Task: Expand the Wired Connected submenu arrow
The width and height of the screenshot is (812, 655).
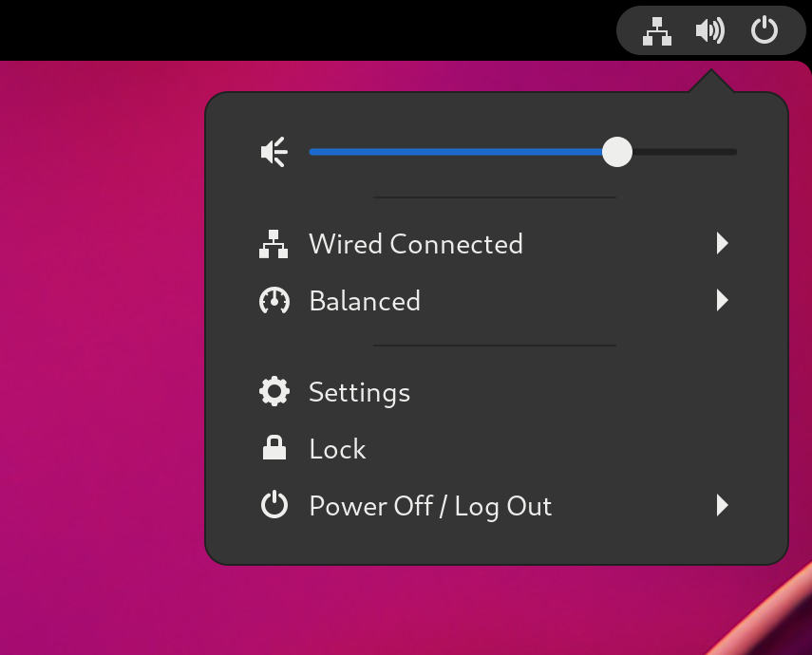Action: (x=722, y=245)
